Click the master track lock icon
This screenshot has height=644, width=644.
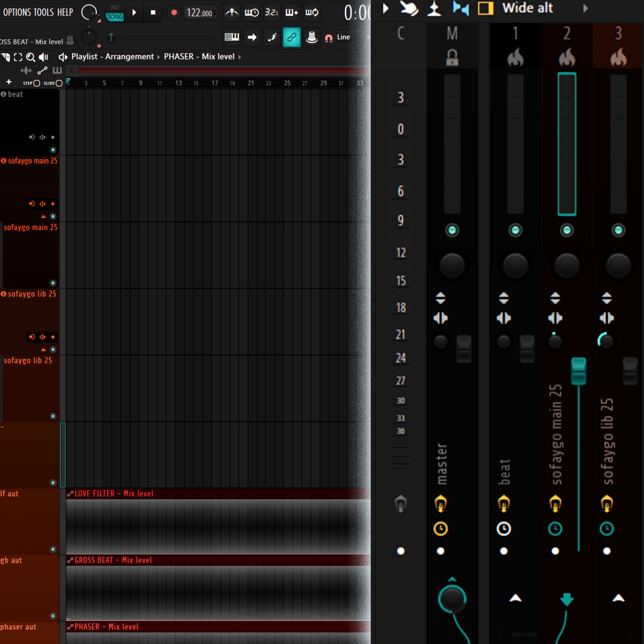point(452,57)
